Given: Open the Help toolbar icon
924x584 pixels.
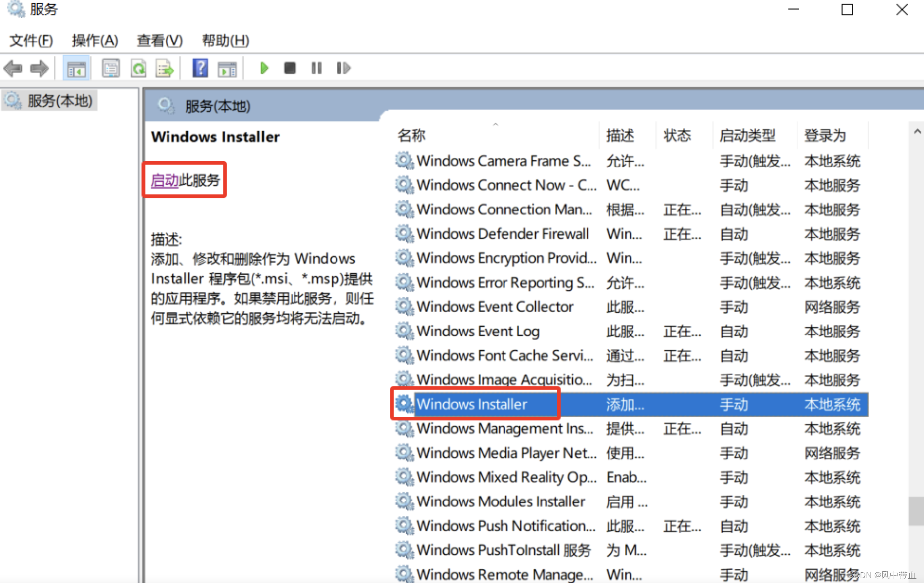Looking at the screenshot, I should click(x=200, y=68).
